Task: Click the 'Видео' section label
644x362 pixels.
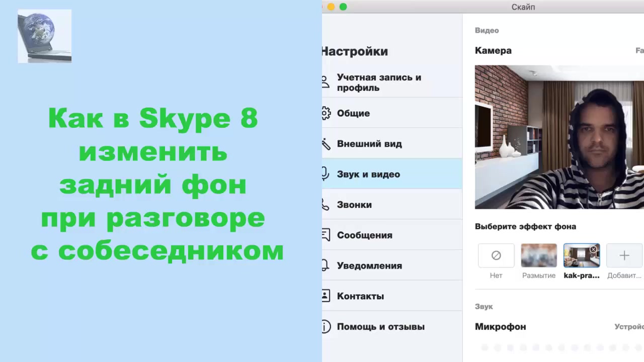Action: 487,31
